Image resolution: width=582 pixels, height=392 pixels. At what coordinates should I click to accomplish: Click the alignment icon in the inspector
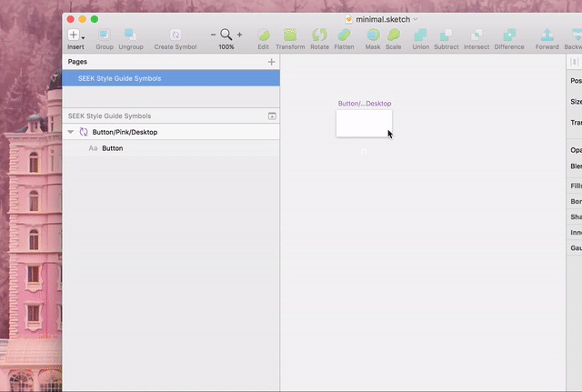tap(574, 62)
